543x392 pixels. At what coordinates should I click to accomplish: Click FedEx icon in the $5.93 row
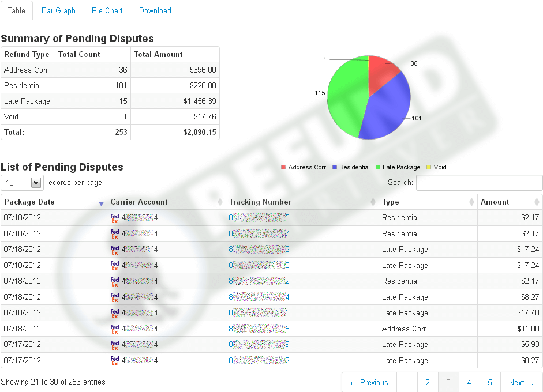(x=115, y=345)
